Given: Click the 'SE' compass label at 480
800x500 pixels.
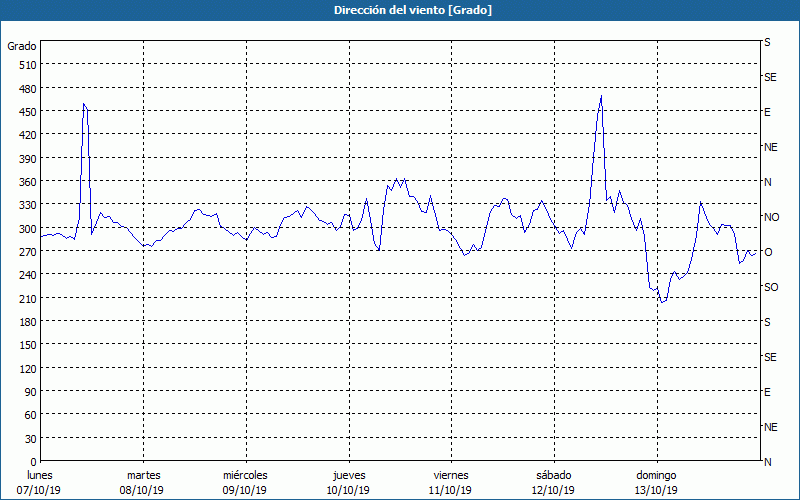Looking at the screenshot, I should tap(770, 77).
